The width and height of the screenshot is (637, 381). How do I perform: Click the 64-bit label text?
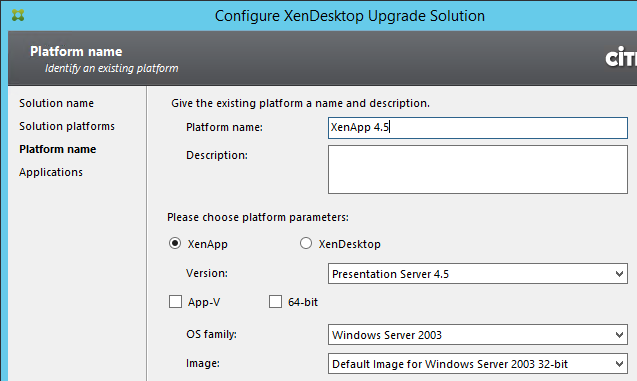[303, 302]
